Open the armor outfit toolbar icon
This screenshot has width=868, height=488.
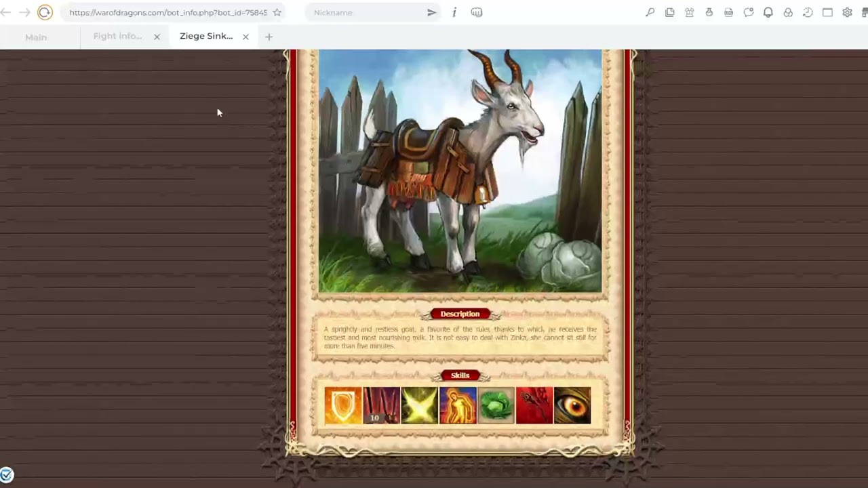(x=690, y=12)
